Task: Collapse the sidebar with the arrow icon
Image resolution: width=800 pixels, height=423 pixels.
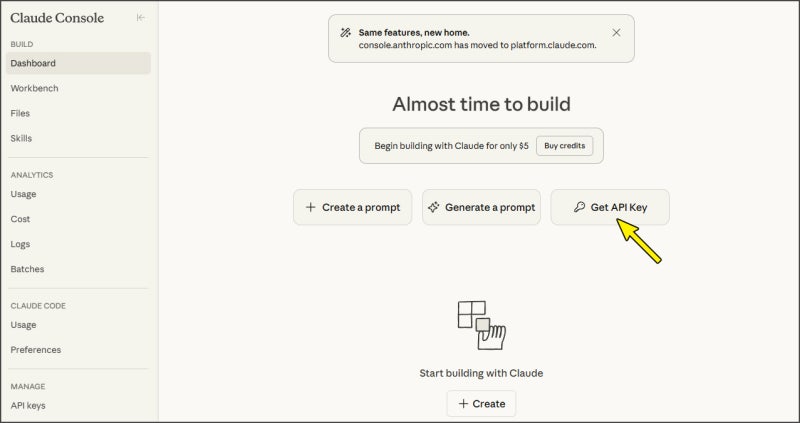Action: click(x=141, y=18)
